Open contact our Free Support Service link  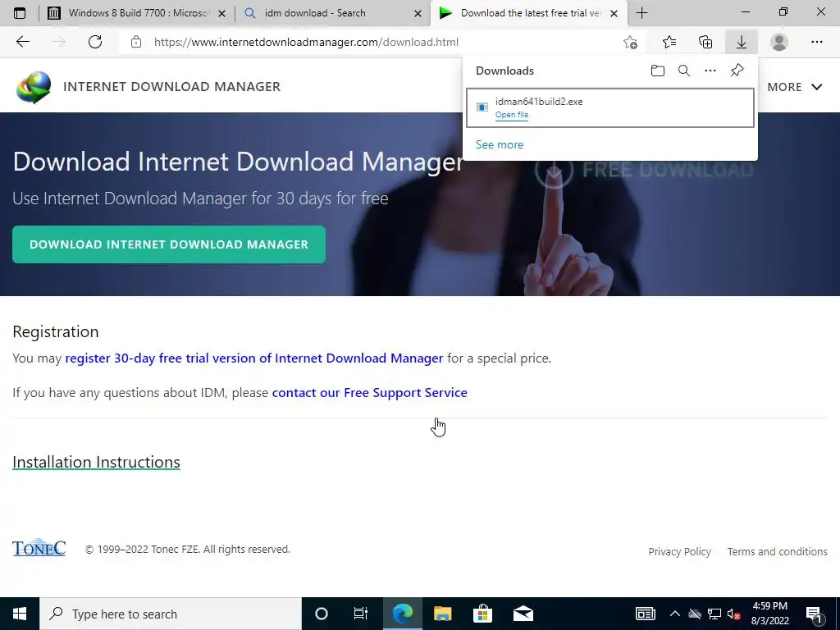click(370, 393)
